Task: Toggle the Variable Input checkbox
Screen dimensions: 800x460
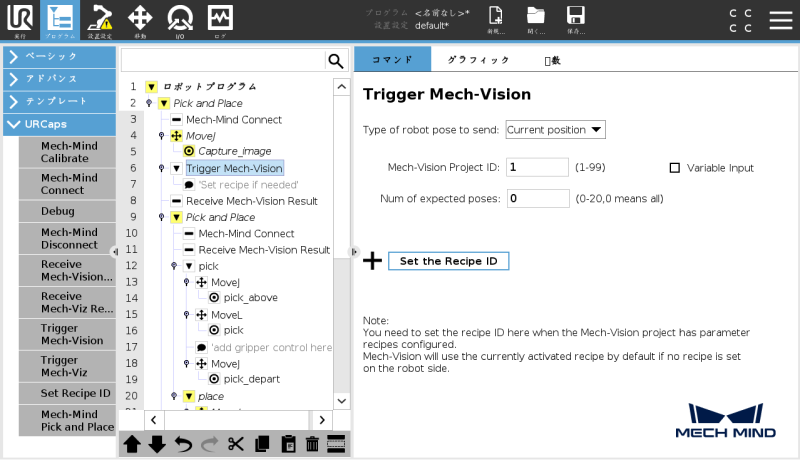Action: [x=674, y=168]
